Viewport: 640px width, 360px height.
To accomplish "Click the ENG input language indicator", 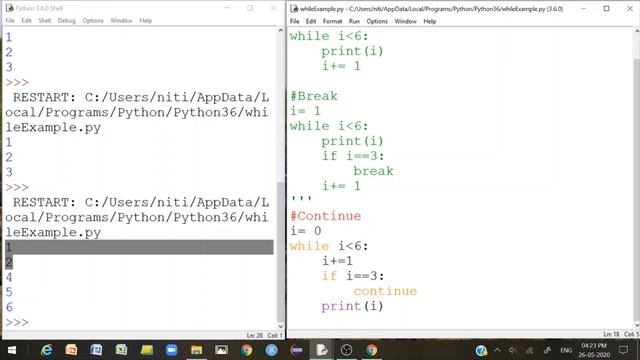I will 566,350.
